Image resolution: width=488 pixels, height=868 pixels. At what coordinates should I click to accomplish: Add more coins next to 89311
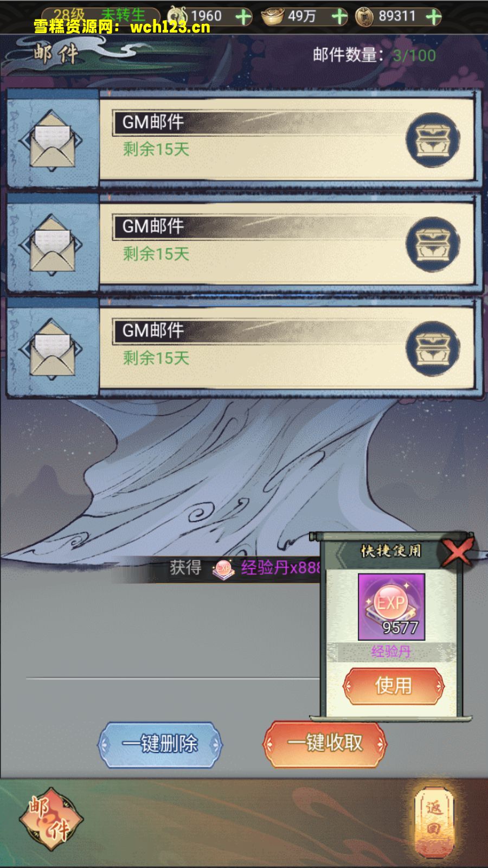433,17
